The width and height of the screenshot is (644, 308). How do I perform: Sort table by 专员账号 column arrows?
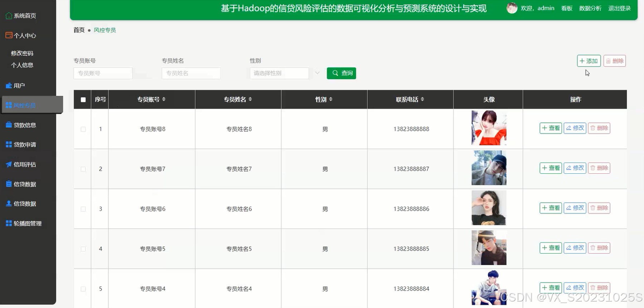coord(164,99)
